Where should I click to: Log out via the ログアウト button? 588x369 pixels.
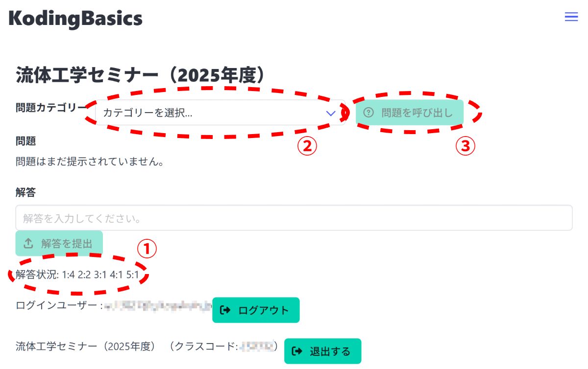(256, 310)
